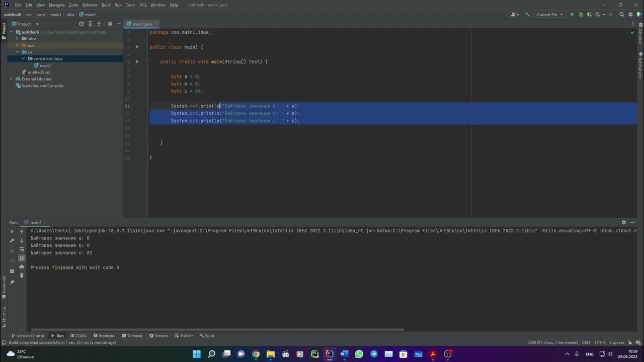Screen dimensions: 644x362
Task: Select the main1 tab in the Run panel
Action: tap(36, 222)
